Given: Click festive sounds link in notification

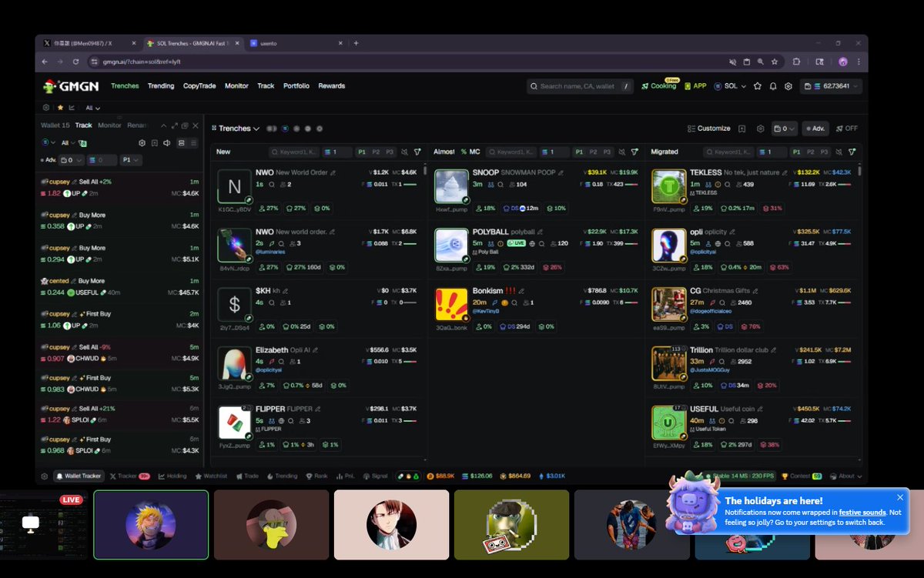Looking at the screenshot, I should point(861,512).
